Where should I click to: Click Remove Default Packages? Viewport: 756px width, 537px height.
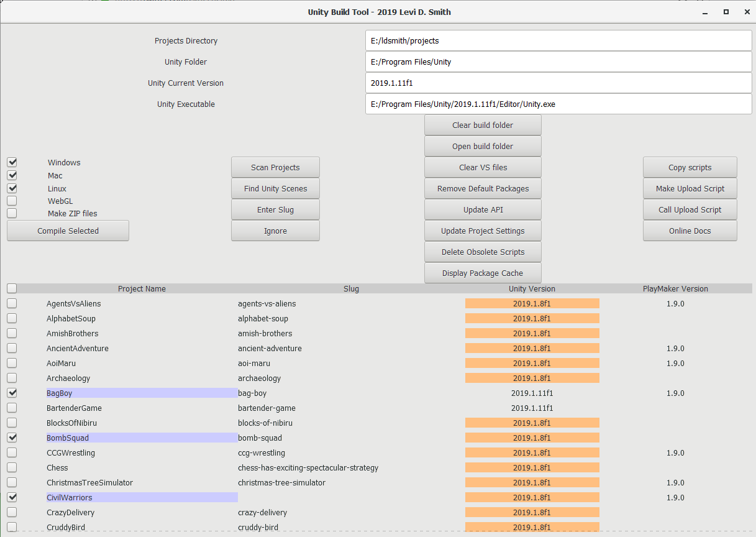(x=482, y=188)
